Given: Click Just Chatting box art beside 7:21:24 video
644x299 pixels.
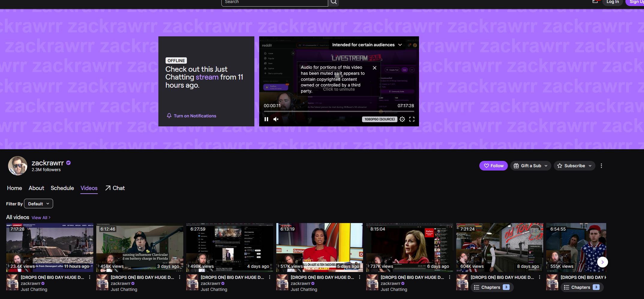Looking at the screenshot, I should [x=462, y=282].
